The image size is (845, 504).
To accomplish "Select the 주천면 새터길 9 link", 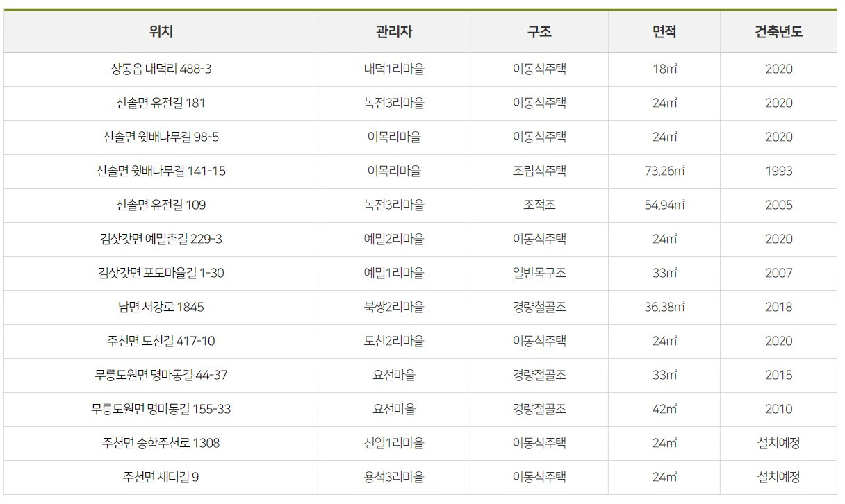I will pyautogui.click(x=161, y=477).
